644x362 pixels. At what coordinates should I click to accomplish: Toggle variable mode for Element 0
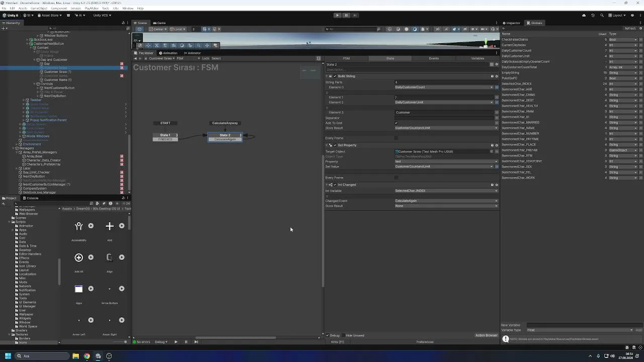pyautogui.click(x=497, y=87)
